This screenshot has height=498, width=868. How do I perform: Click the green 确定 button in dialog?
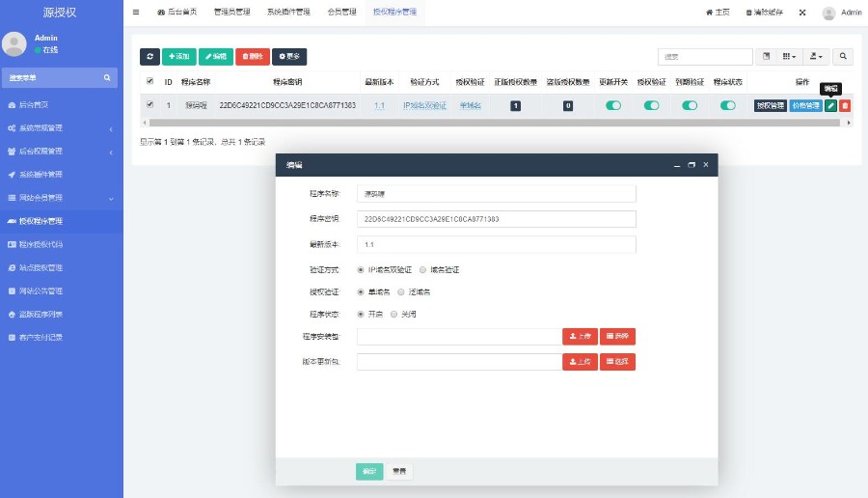(x=368, y=472)
